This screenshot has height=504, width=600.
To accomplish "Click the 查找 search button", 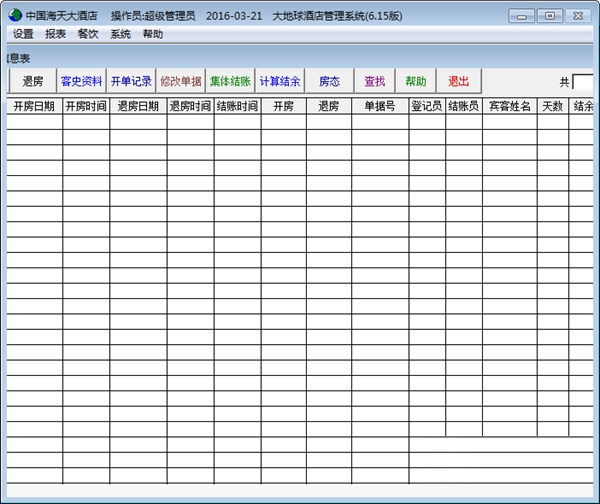I will pyautogui.click(x=375, y=81).
